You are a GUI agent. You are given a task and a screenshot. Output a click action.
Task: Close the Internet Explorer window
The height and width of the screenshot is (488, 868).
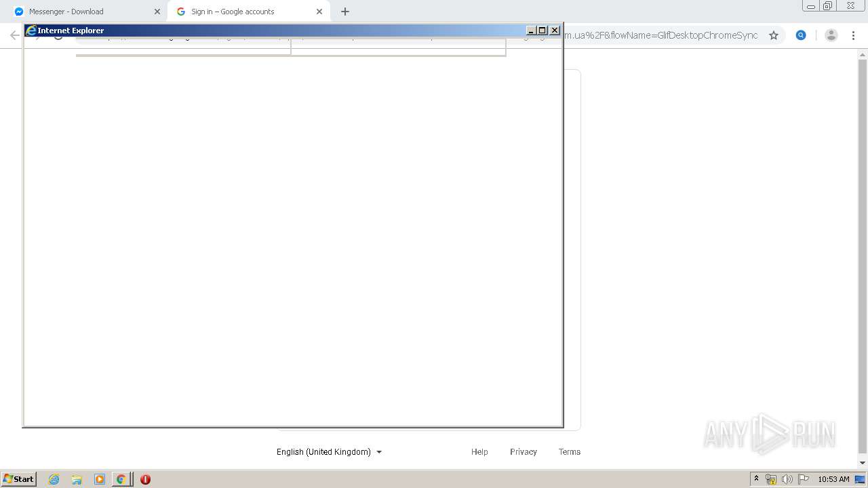555,30
